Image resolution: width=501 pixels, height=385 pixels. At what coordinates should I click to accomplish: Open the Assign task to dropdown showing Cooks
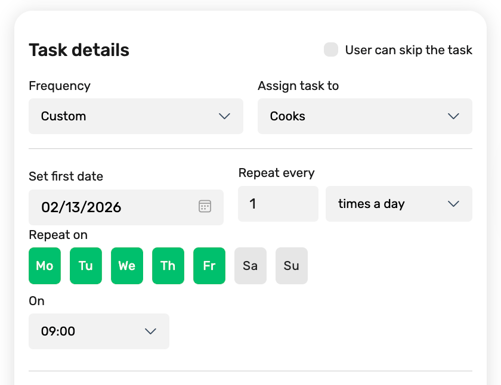point(365,116)
